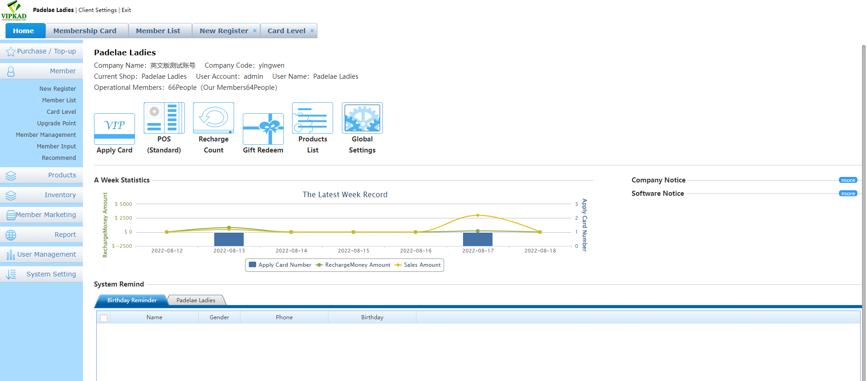Click more button beside Company Notice
The image size is (868, 381).
[x=848, y=180]
